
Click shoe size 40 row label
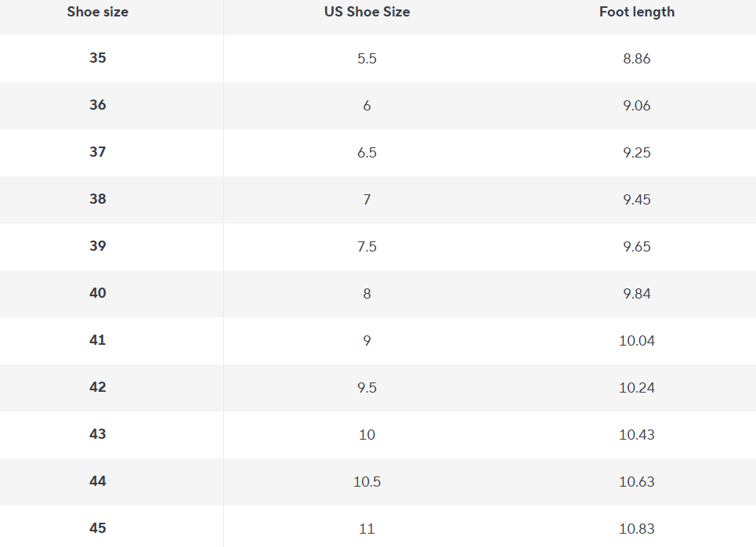[97, 293]
